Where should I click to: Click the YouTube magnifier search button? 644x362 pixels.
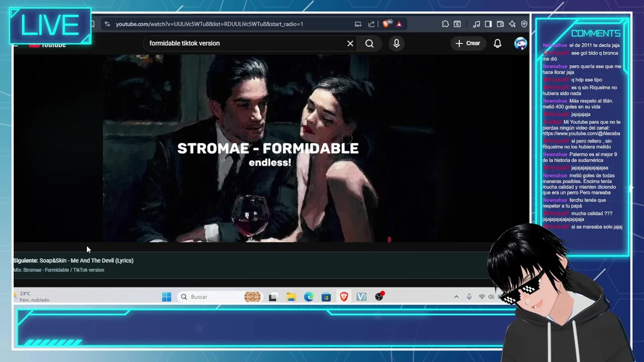[x=369, y=43]
